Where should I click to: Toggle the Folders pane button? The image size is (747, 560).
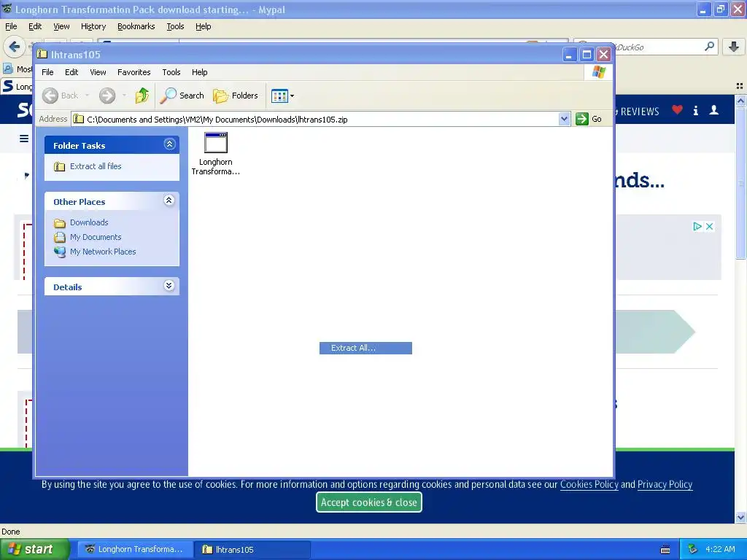click(236, 96)
